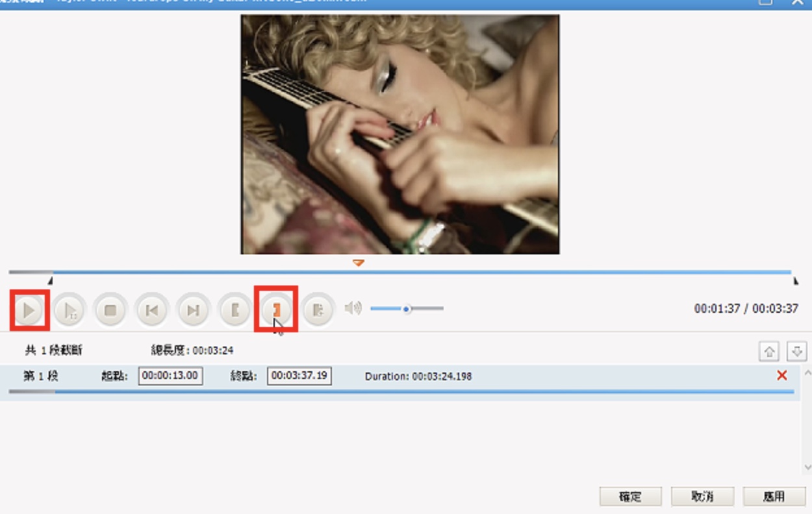Set the clip end point bracket
812x514 pixels.
pos(276,310)
